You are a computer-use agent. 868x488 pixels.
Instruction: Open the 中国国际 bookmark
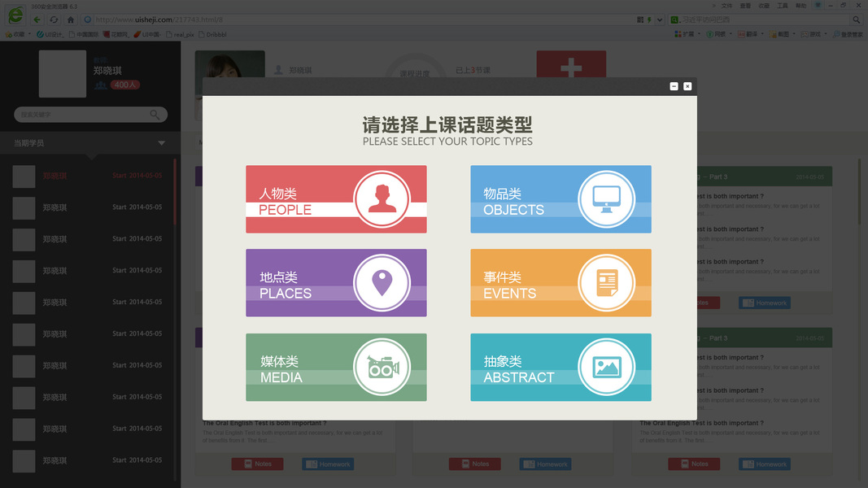84,34
